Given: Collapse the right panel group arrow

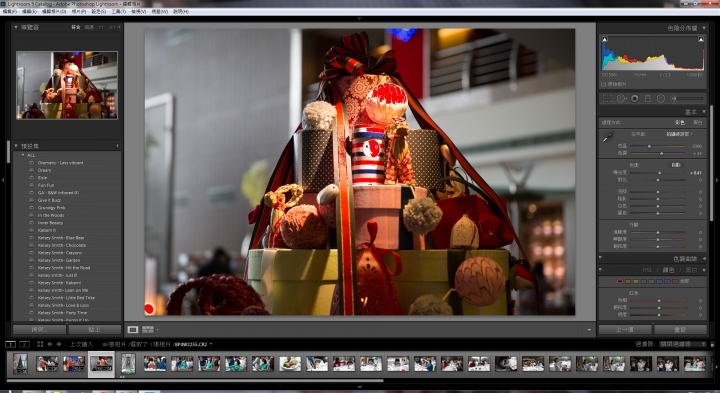Looking at the screenshot, I should (x=717, y=180).
